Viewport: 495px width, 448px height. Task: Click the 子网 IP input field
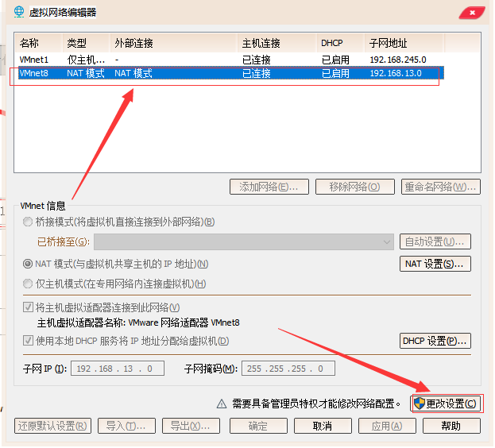[118, 369]
